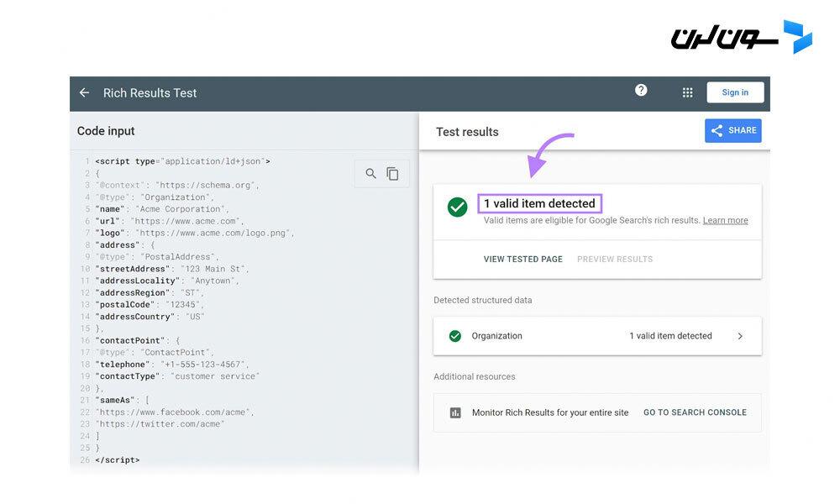Screen dimensions: 840x504
Task: Click 1 valid item detected in Organization row
Action: pyautogui.click(x=670, y=336)
